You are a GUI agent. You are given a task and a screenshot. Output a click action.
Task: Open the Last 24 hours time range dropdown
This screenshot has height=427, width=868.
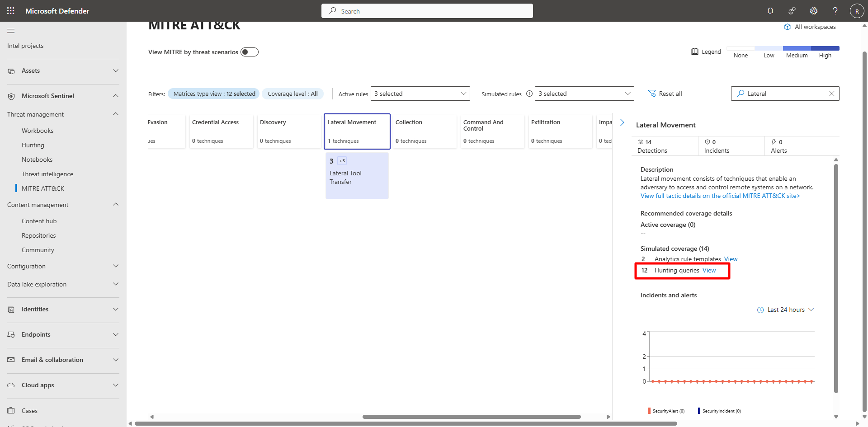tap(786, 310)
